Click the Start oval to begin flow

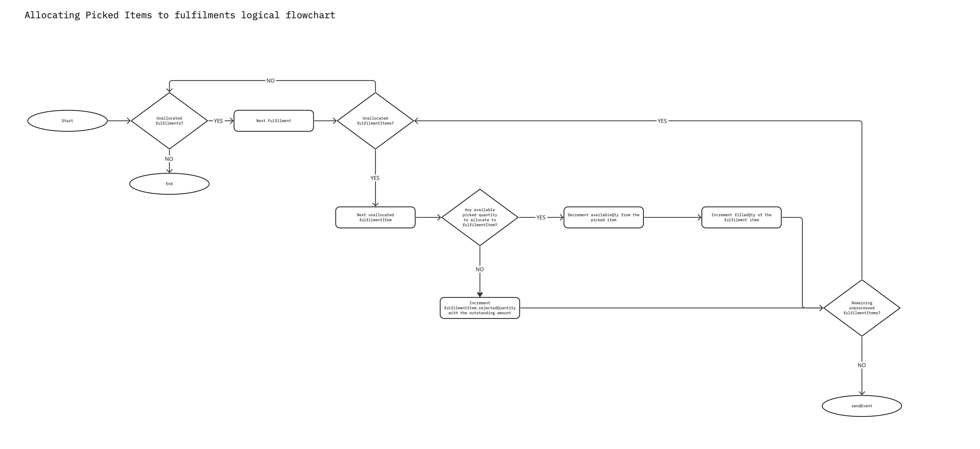click(65, 120)
